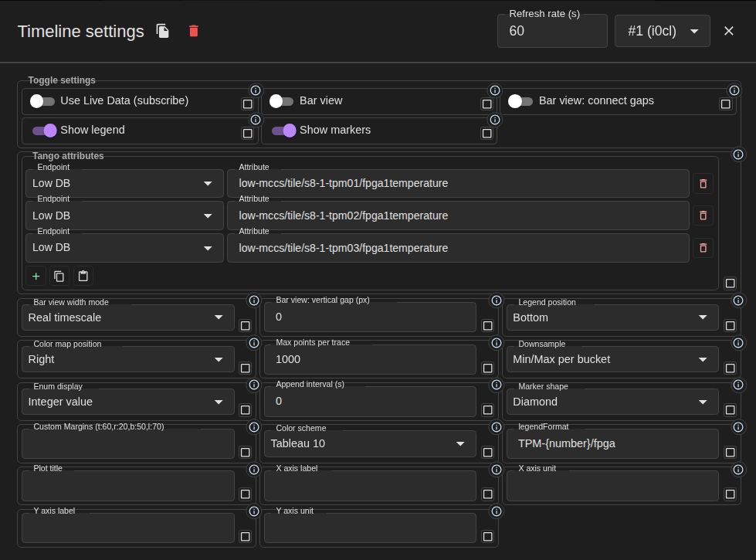
Task: Edit the Max points per trace field
Action: (x=370, y=359)
